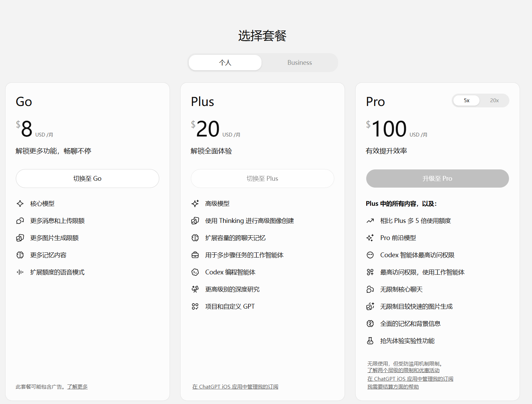The width and height of the screenshot is (532, 404).
Task: Click the chat bubble icon beside 更多消息和上传限额
Action: click(x=20, y=221)
